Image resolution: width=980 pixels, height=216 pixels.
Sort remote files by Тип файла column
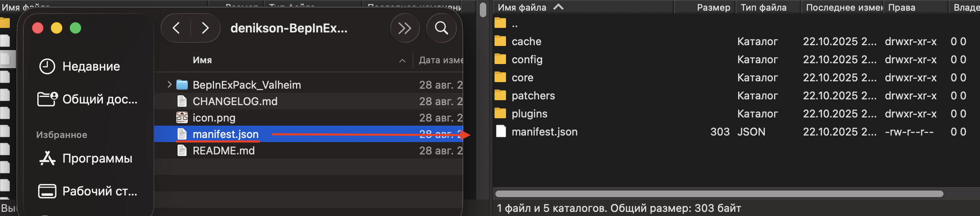pos(763,7)
